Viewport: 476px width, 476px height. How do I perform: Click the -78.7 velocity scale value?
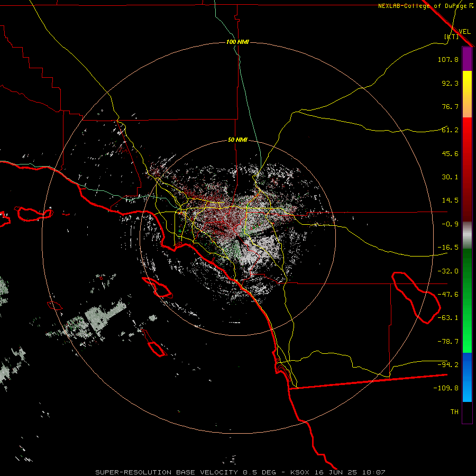448,342
